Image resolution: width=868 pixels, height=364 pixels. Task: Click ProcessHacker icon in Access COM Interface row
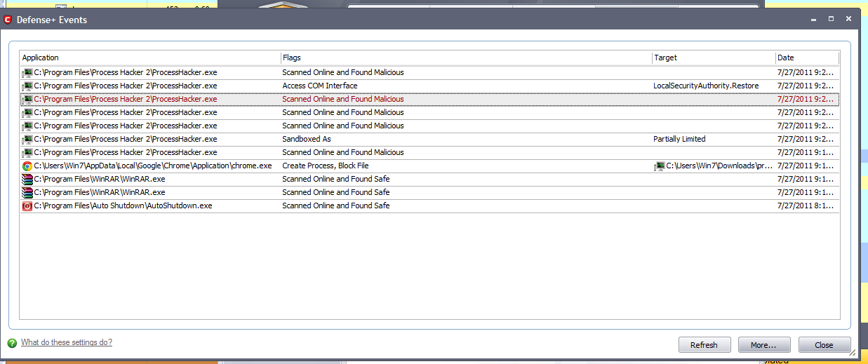[x=27, y=86]
